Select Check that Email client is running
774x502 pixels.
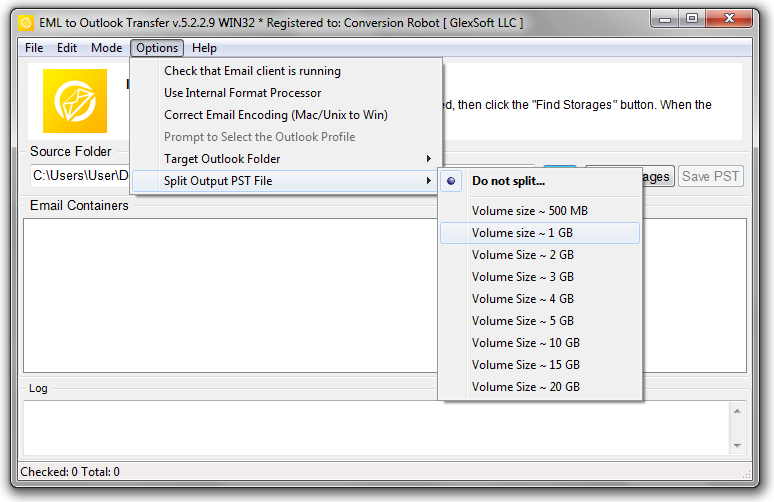tap(286, 71)
